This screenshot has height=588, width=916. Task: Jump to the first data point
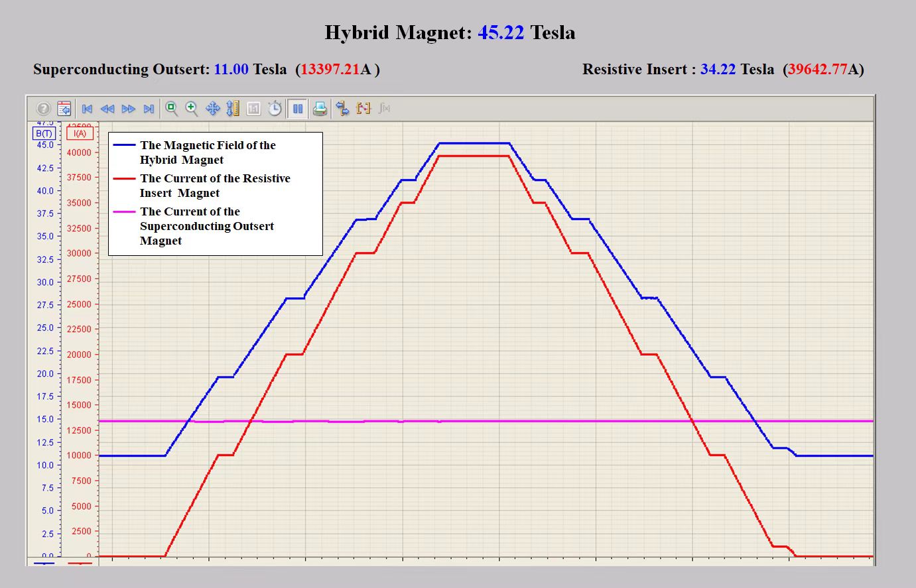(x=87, y=109)
